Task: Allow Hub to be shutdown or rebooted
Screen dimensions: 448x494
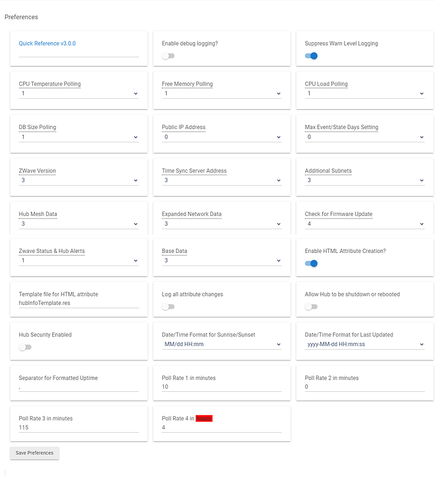Action: 311,307
